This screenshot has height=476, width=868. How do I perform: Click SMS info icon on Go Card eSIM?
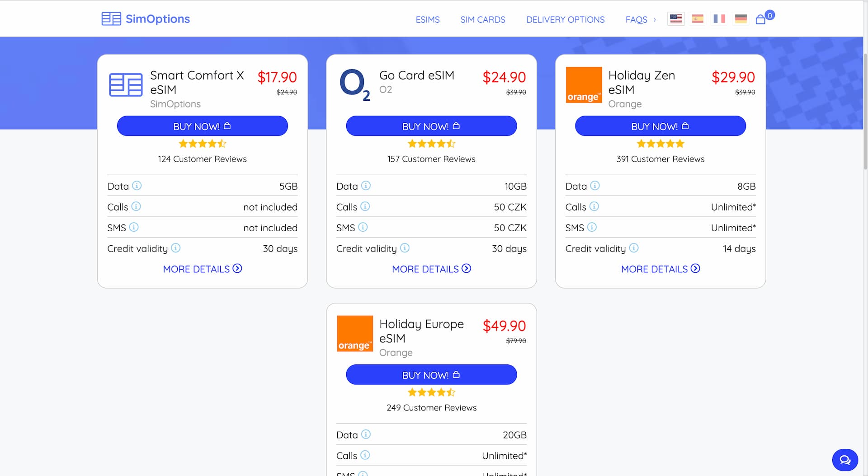(363, 227)
